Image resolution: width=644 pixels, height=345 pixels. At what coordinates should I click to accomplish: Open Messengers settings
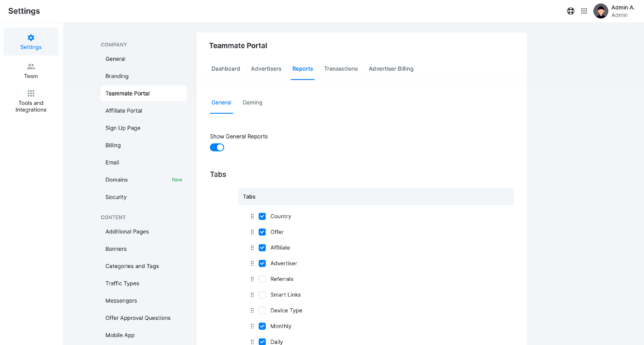[144, 301]
